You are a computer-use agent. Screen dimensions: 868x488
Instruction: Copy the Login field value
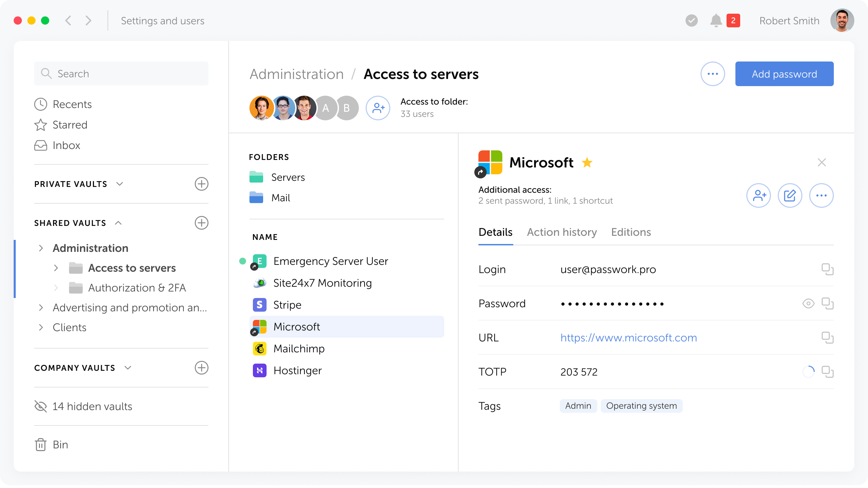click(827, 269)
